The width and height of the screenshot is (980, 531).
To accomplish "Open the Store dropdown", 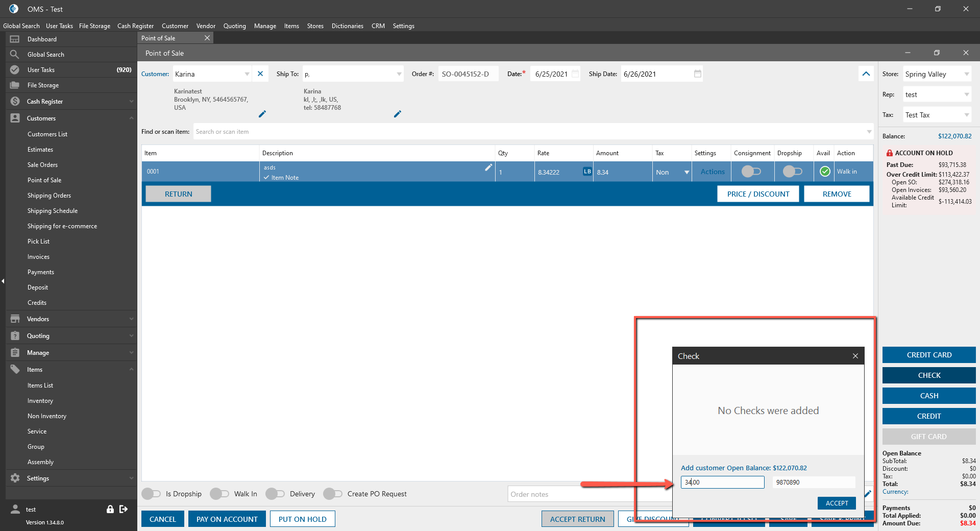I will [x=967, y=74].
